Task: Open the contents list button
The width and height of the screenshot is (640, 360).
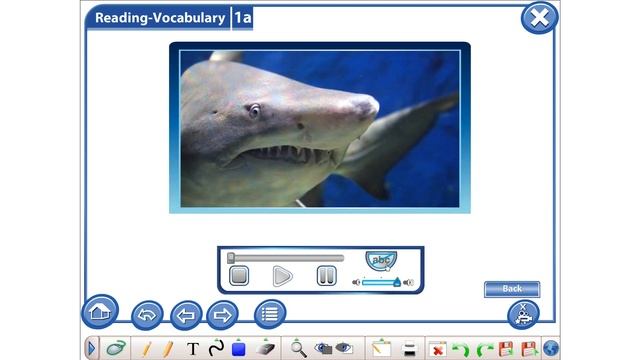Action: (270, 314)
